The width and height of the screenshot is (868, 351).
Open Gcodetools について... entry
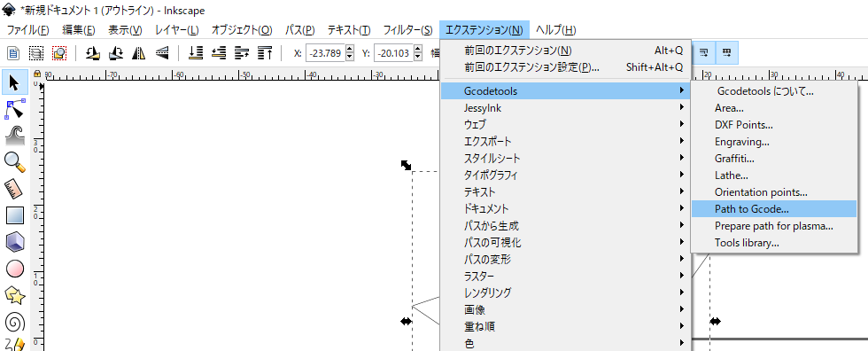[774, 91]
